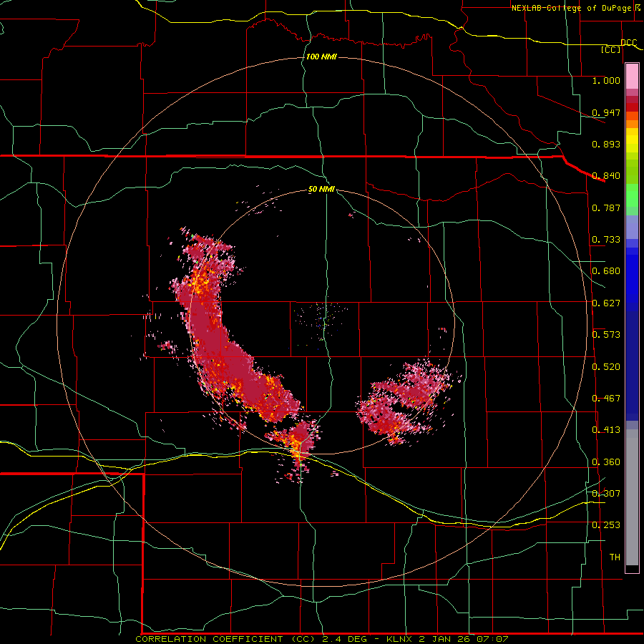Click the 0.413 value on the color scale
This screenshot has width=644, height=644.
(x=606, y=430)
